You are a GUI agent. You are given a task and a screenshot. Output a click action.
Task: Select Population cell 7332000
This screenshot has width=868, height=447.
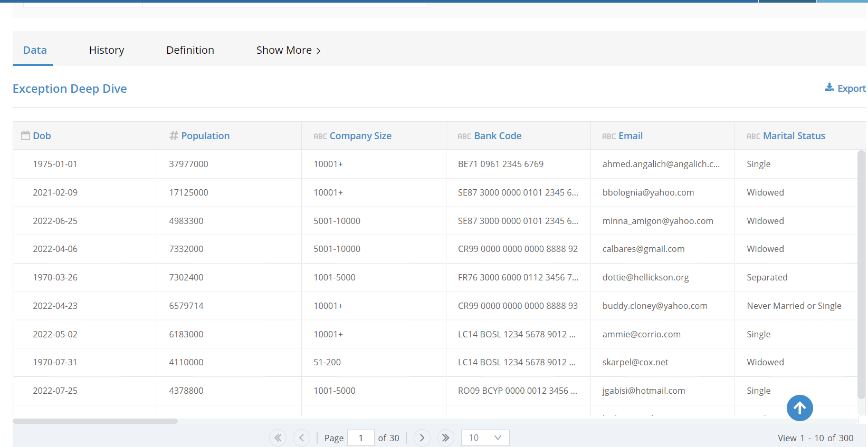pyautogui.click(x=186, y=249)
